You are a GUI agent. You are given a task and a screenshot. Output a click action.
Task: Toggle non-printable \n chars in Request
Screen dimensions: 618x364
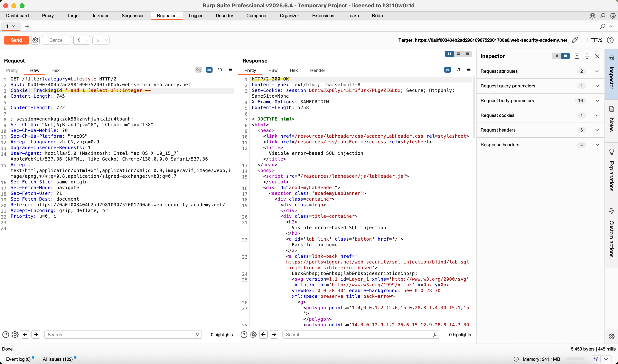[x=220, y=69]
